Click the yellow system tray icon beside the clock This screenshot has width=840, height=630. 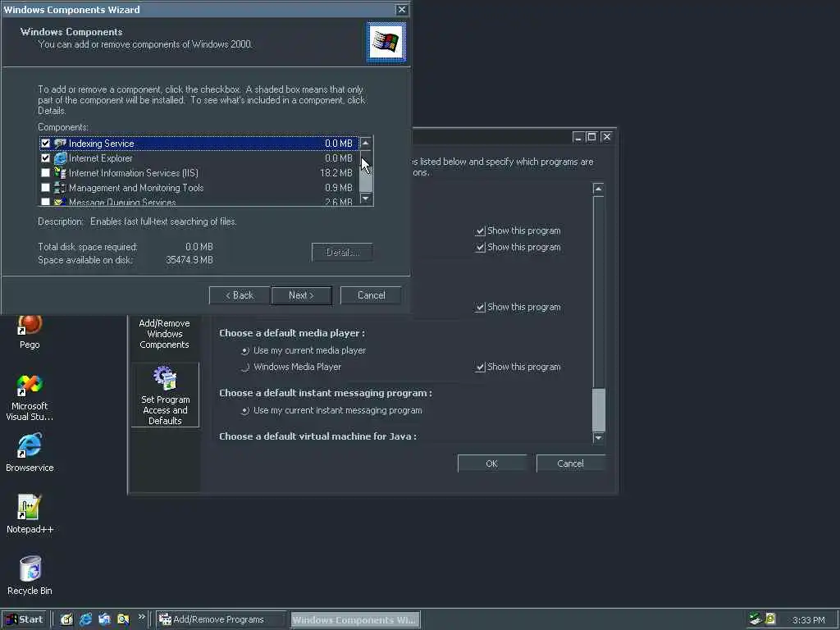[x=770, y=619]
